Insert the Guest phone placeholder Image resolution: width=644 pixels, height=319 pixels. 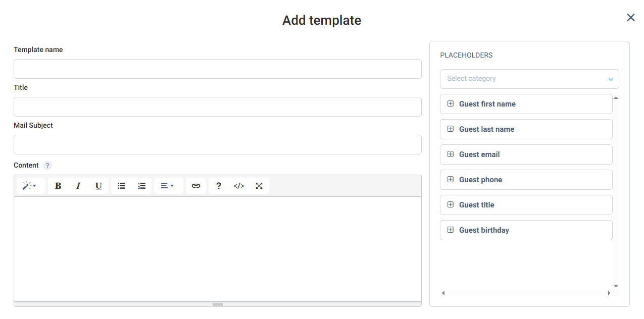click(x=526, y=180)
